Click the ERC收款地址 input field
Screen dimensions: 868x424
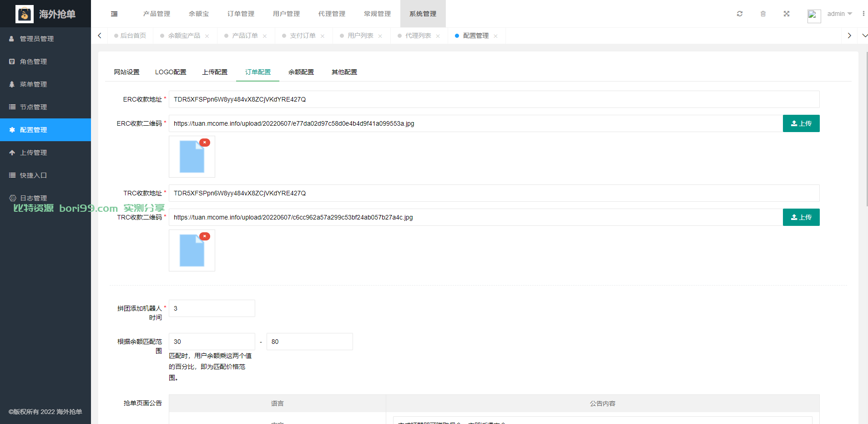click(x=494, y=99)
